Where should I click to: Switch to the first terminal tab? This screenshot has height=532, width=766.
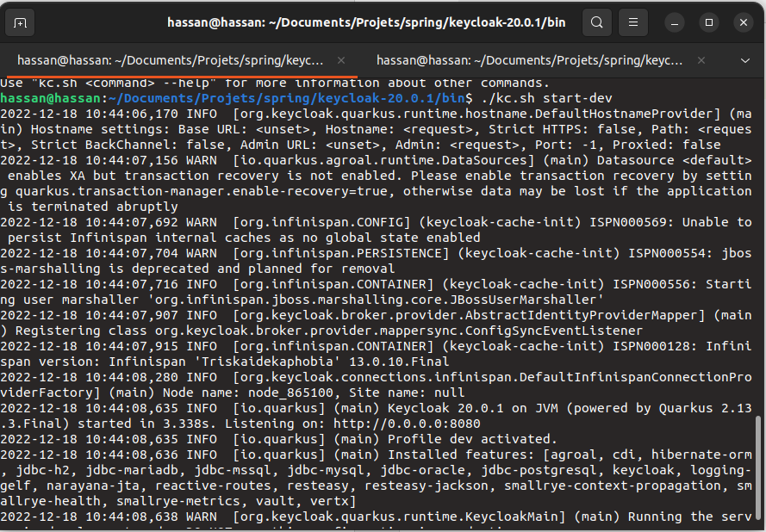point(170,60)
